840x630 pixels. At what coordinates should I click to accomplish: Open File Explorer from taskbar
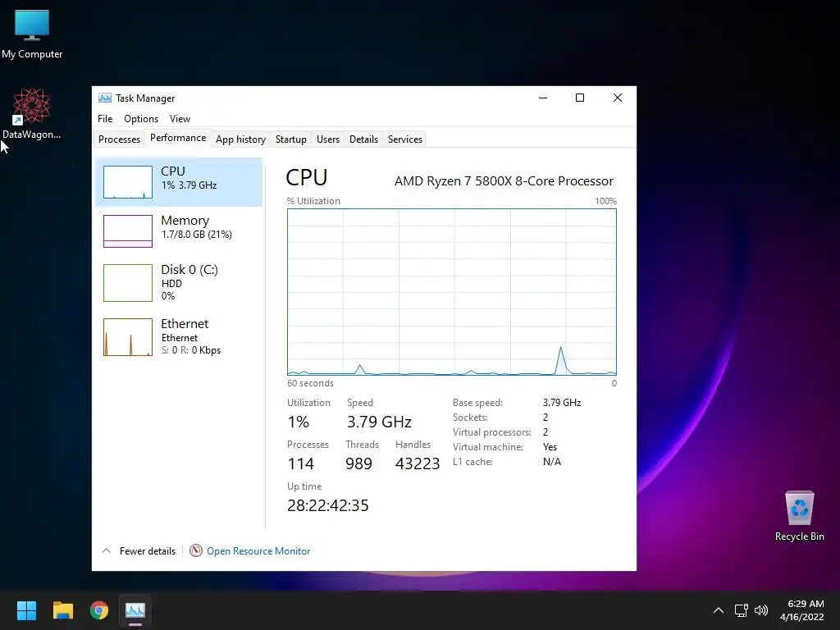62,610
